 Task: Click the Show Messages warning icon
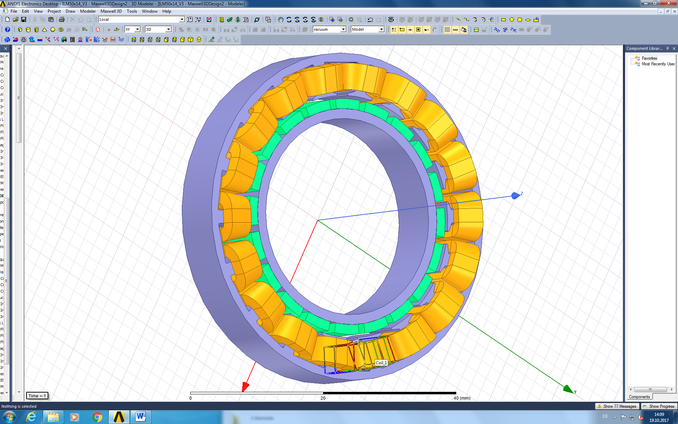599,406
